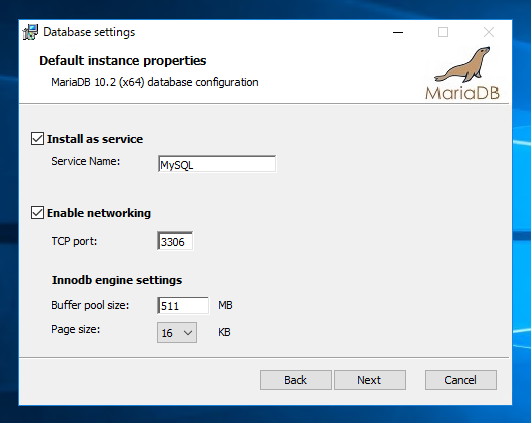Toggle the Enable networking checkbox
531x423 pixels.
tap(37, 213)
